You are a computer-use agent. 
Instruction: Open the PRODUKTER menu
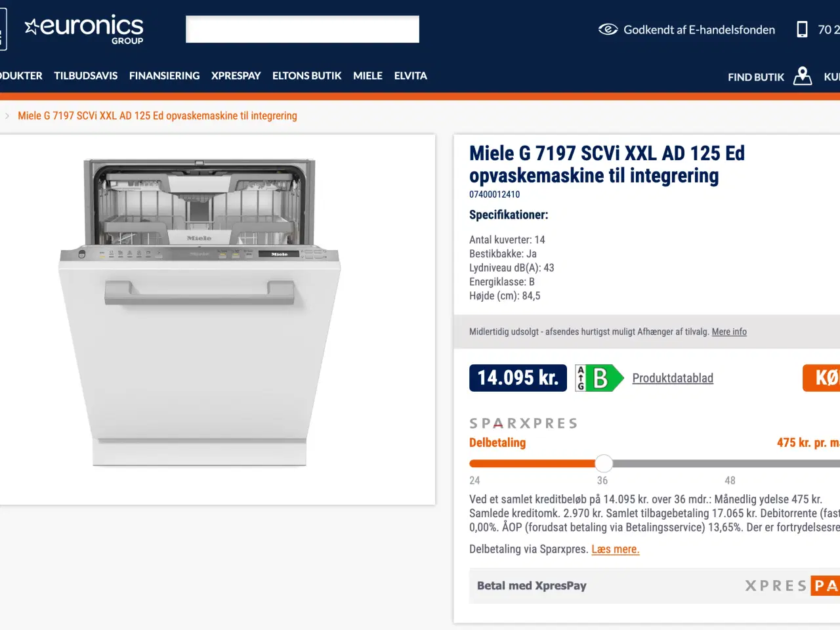coord(21,75)
